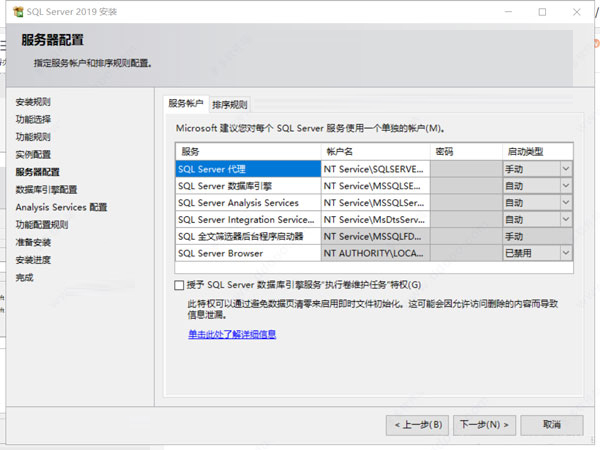This screenshot has height=450, width=600.
Task: Continue with the 下一步(N) button
Action: pyautogui.click(x=484, y=425)
